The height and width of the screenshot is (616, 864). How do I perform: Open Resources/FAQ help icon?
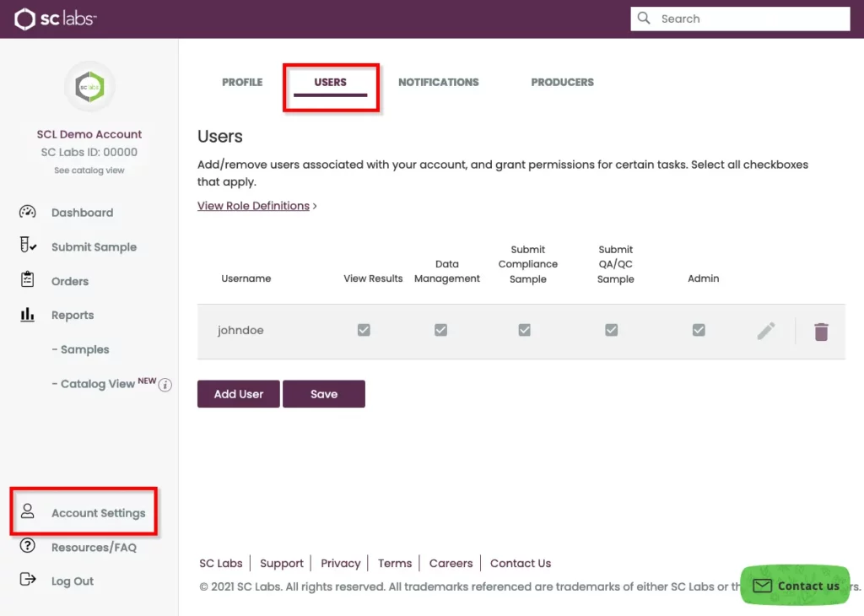pos(28,546)
